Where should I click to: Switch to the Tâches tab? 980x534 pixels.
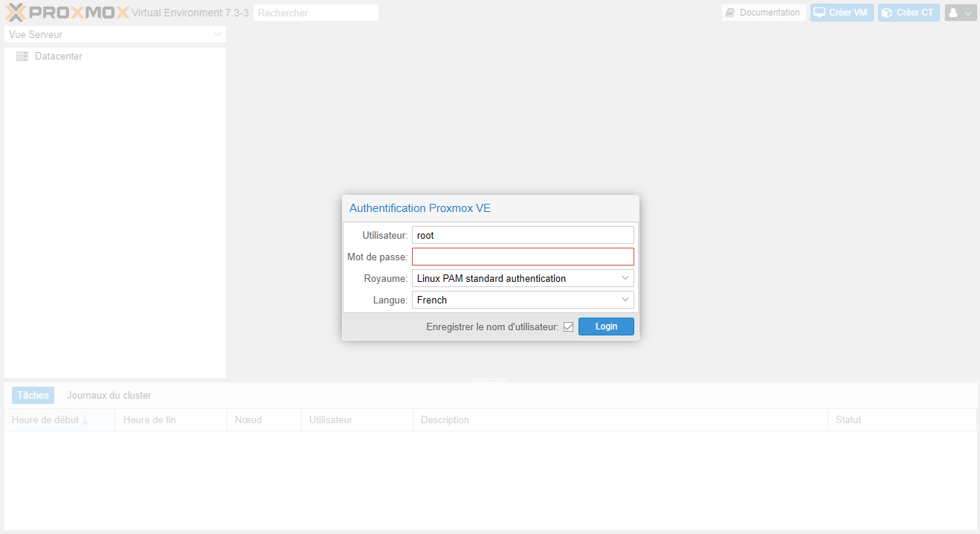33,396
